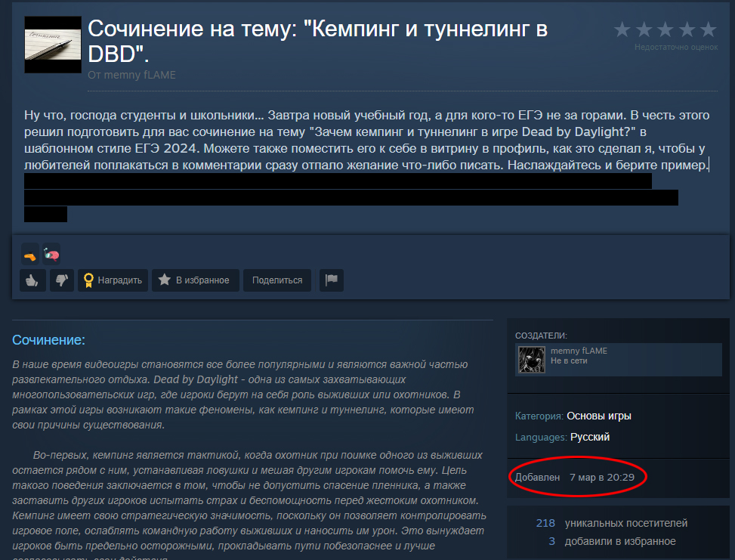The image size is (735, 560).
Task: Click the 218 уникальных посетителей stat
Action: coord(612,523)
